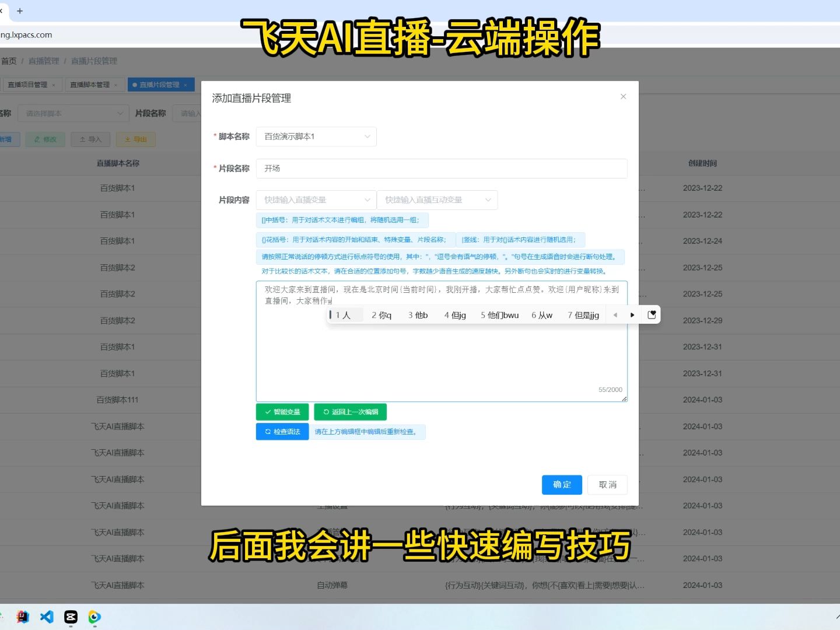The image size is (840, 630).
Task: Click hint 请在上方编辑框中编辑后重新检查
Action: (367, 432)
